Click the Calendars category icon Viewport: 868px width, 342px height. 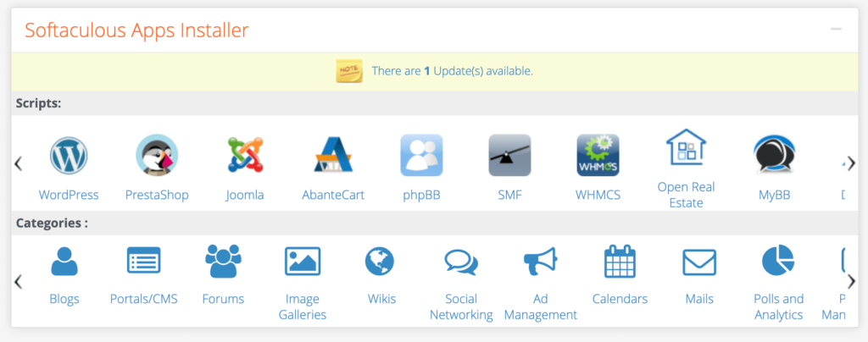(620, 261)
